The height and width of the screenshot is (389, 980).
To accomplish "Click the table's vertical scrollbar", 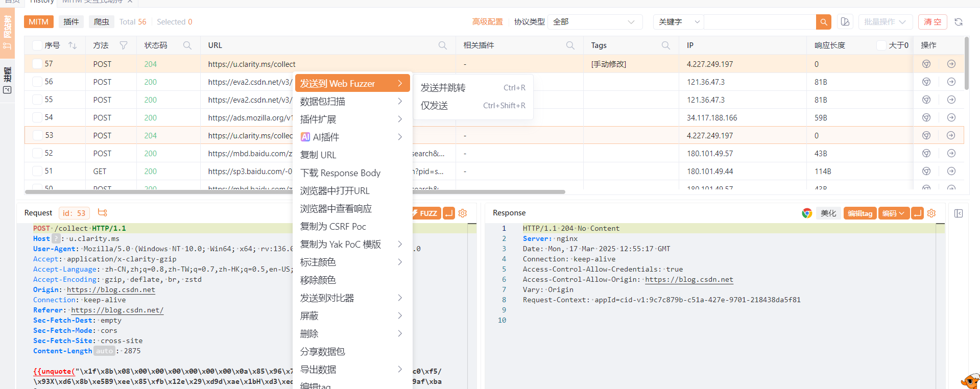I will click(x=966, y=63).
